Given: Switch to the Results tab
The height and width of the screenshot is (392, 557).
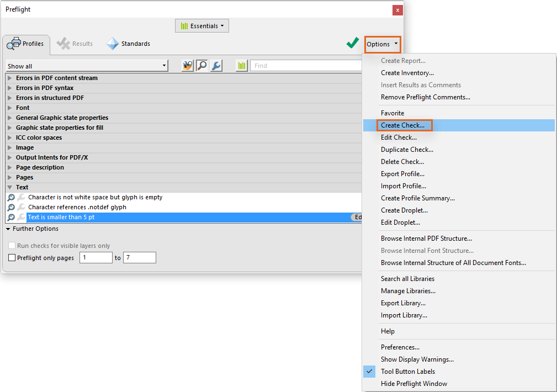Looking at the screenshot, I should (75, 44).
